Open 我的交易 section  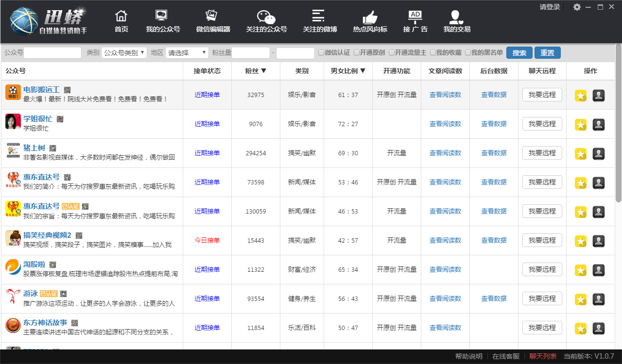coord(457,22)
